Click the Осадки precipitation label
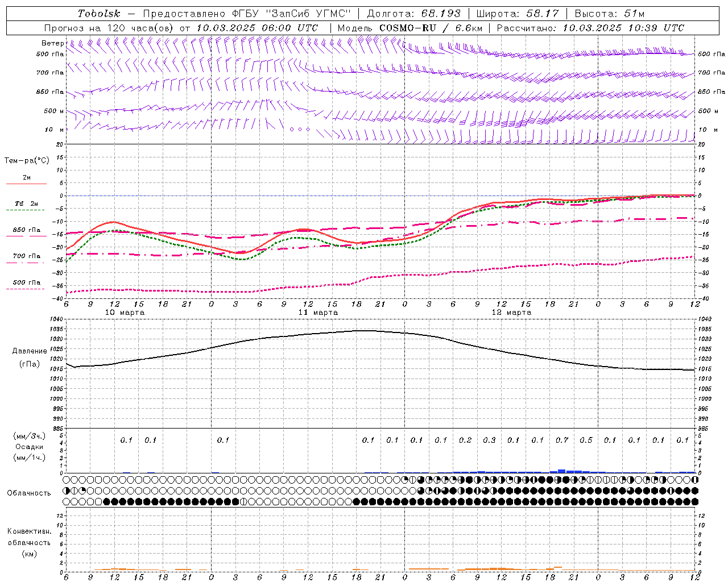 [x=30, y=447]
